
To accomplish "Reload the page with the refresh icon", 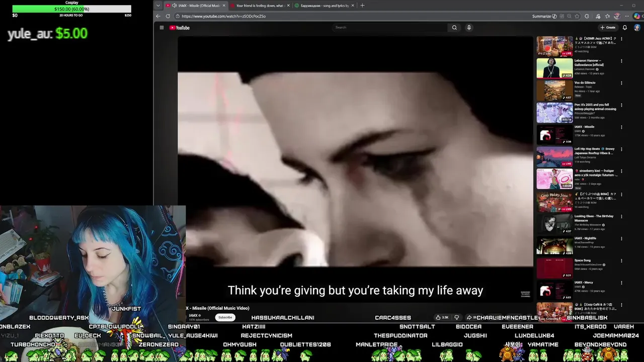I will click(168, 16).
